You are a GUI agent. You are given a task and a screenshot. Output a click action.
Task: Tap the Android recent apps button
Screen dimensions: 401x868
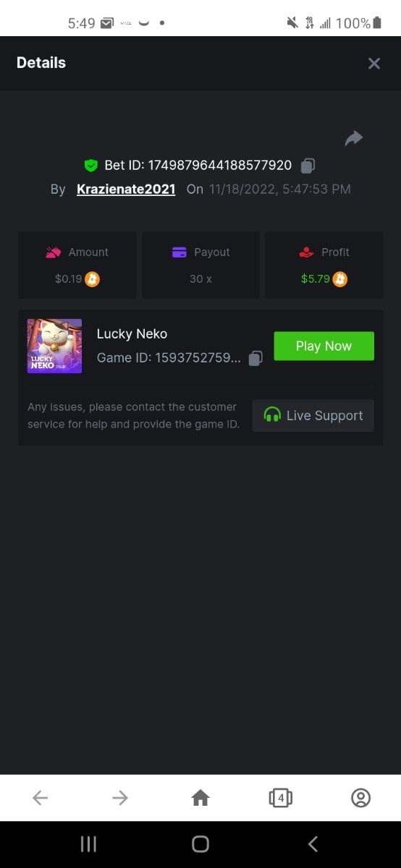tap(88, 843)
